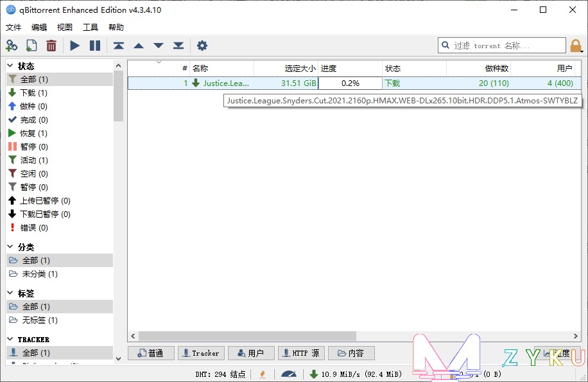Filter by 错误 (0) status

pos(60,228)
